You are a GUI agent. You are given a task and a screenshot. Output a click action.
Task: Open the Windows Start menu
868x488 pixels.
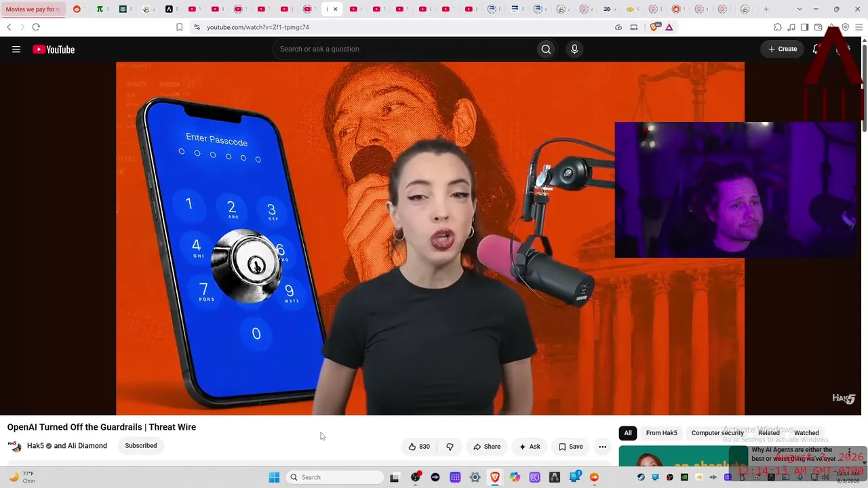[x=274, y=477]
